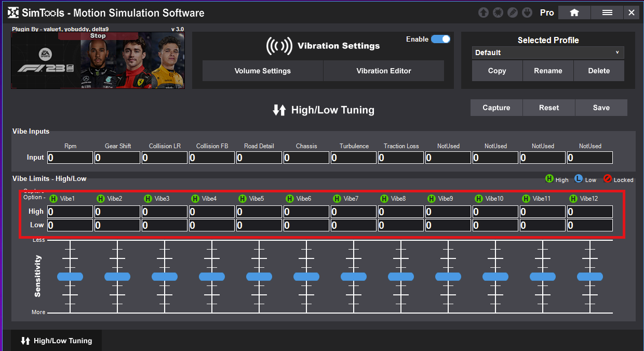Click the Vibe8 sensitivity slider handle

(x=401, y=277)
